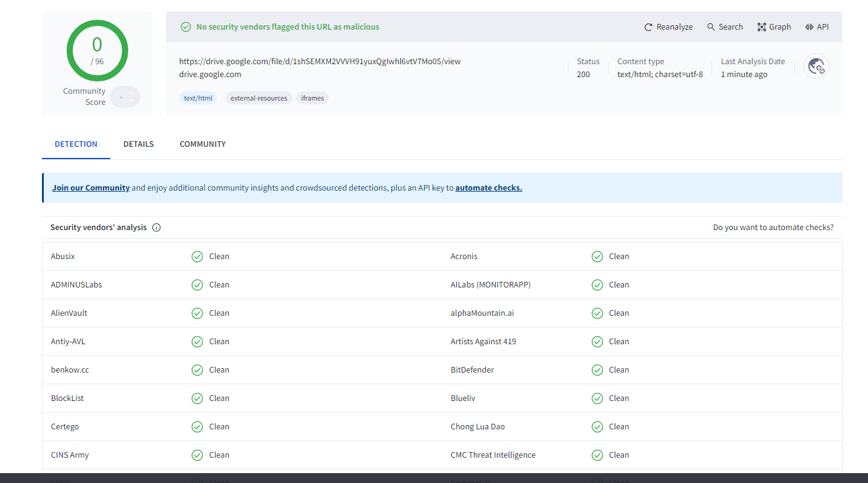Switch to the COMMUNITY tab
This screenshot has height=483, width=868.
click(x=203, y=144)
